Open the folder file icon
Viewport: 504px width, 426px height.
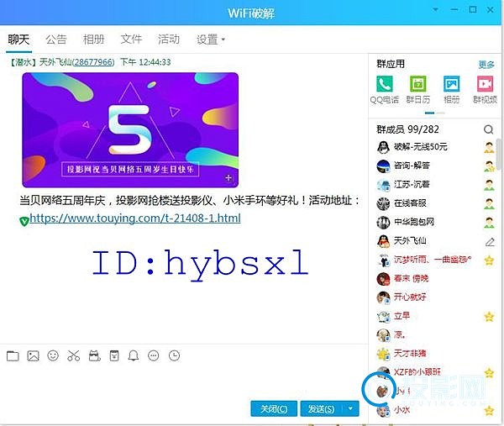pyautogui.click(x=13, y=355)
